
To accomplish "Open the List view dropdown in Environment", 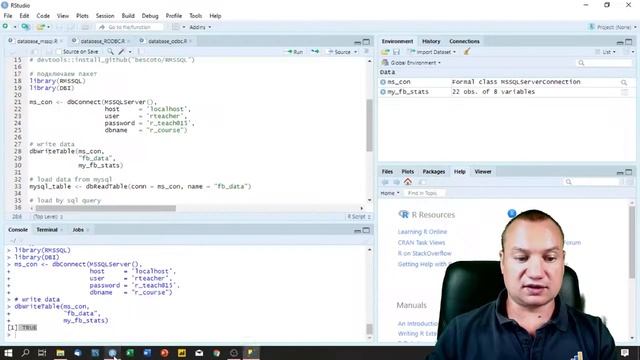I will (x=606, y=52).
